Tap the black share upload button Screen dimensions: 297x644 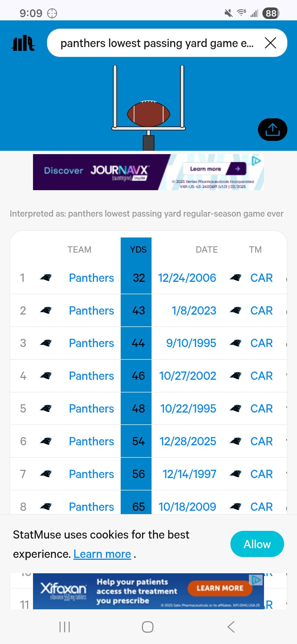272,130
